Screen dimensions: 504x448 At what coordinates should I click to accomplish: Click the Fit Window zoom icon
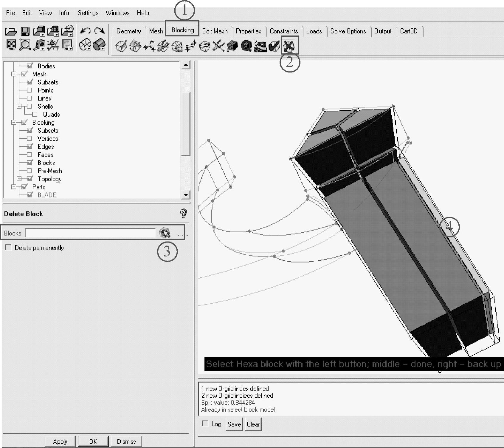[x=11, y=45]
